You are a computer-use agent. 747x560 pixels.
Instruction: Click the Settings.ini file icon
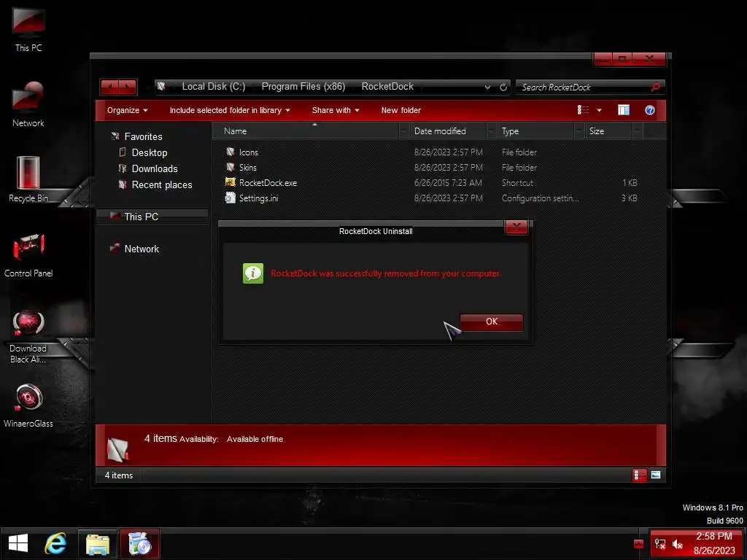tap(230, 198)
